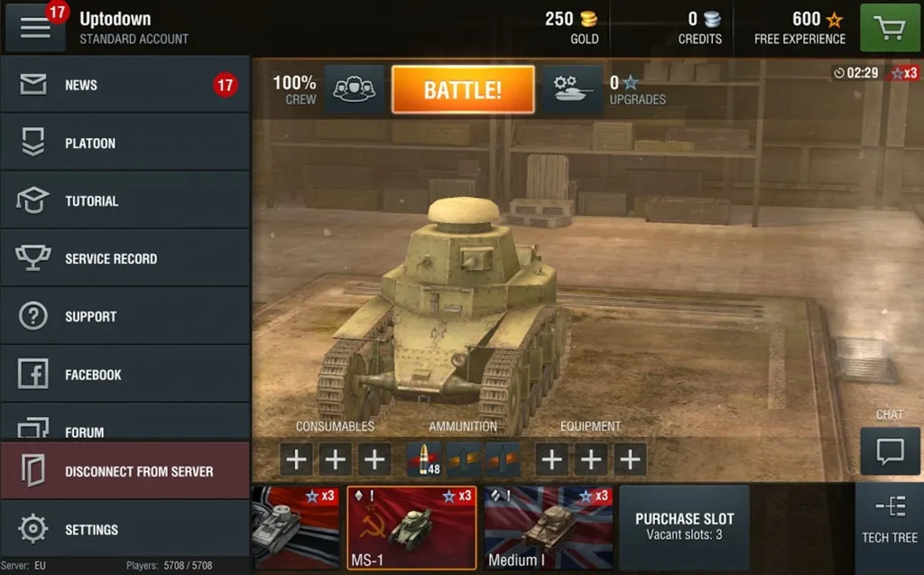Viewport: 924px width, 575px height.
Task: Open Platoon menu item
Action: 125,143
